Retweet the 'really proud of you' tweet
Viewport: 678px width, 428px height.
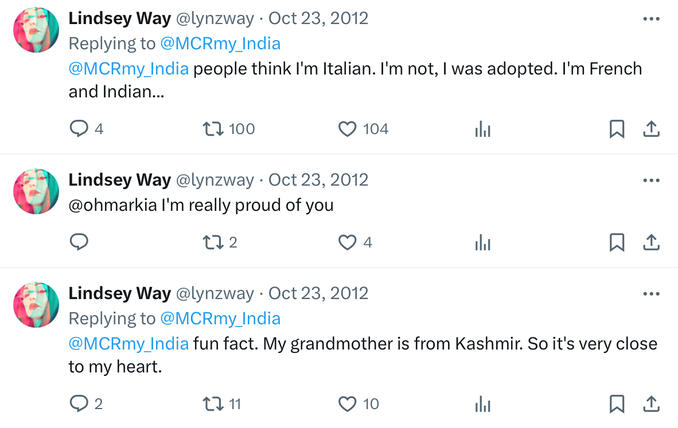pos(212,242)
